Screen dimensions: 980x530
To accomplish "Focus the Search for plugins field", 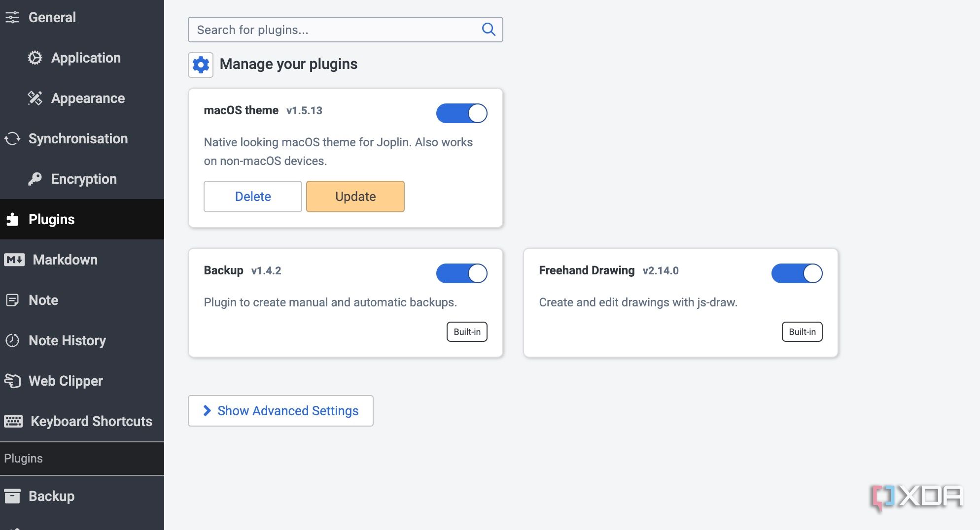I will click(345, 30).
